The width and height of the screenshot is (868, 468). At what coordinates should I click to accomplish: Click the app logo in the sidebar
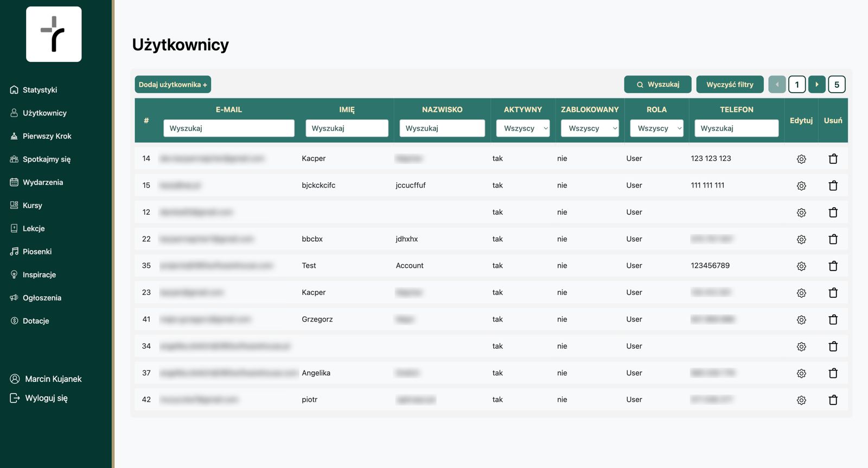click(x=54, y=34)
